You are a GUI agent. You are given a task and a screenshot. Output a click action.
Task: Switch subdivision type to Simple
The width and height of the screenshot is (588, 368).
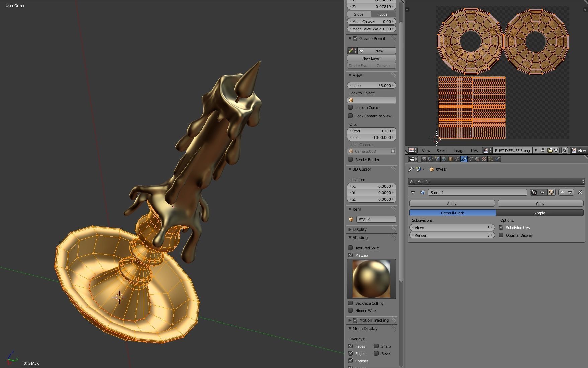point(540,213)
